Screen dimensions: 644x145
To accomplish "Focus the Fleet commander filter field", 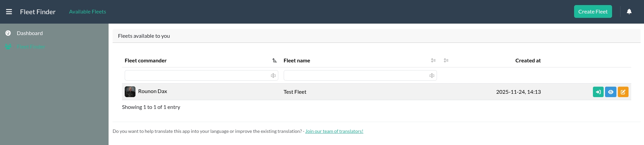I will point(197,76).
